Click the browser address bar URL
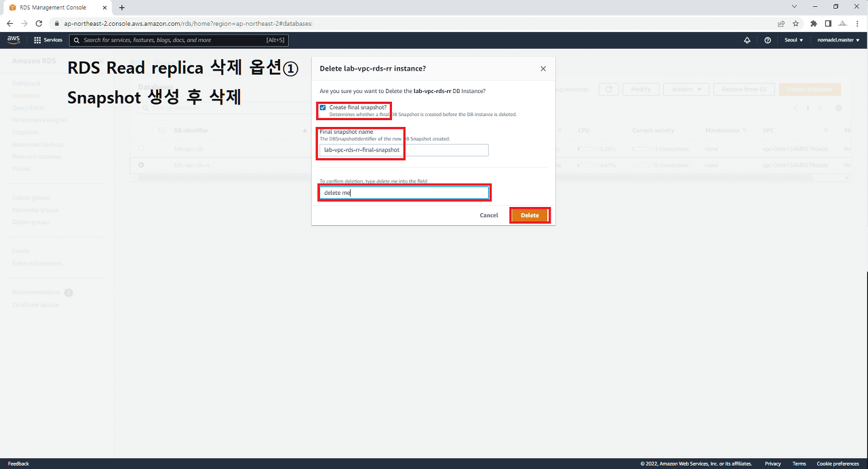 pyautogui.click(x=188, y=23)
